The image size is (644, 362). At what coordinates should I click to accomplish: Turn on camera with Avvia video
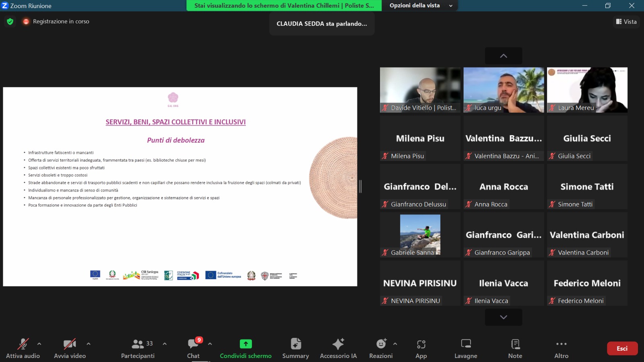[70, 348]
